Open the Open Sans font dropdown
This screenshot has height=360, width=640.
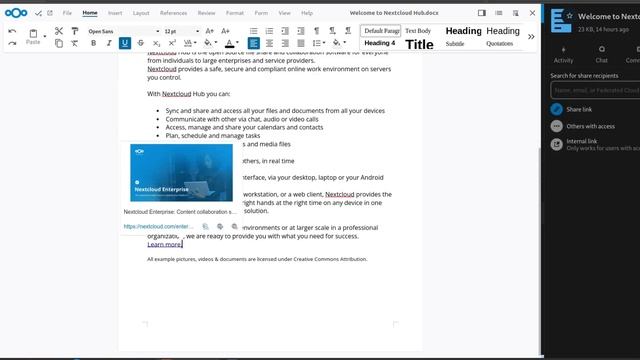[158, 31]
